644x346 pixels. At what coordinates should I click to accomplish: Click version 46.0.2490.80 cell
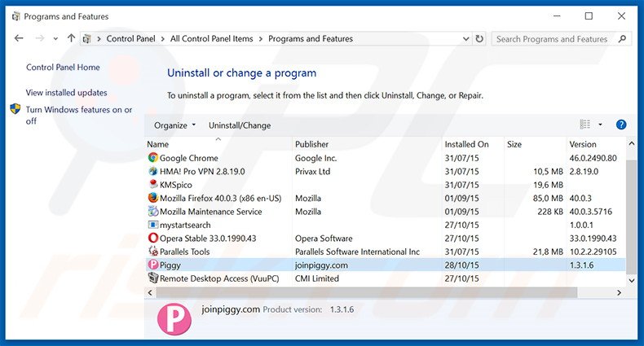pos(593,158)
